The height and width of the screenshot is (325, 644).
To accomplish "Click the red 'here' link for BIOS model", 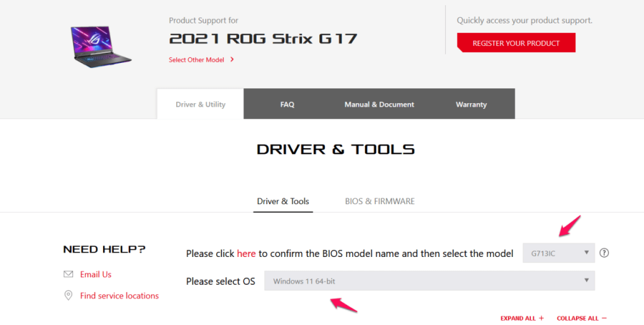I will click(x=246, y=253).
